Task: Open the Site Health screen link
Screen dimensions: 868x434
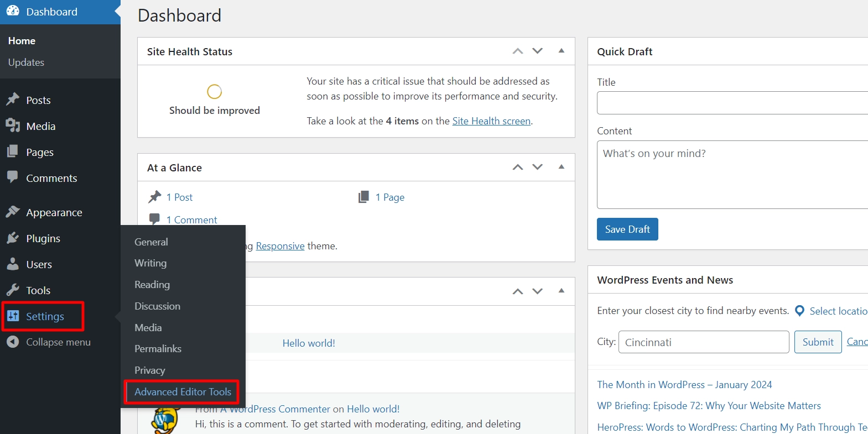Action: pos(491,121)
